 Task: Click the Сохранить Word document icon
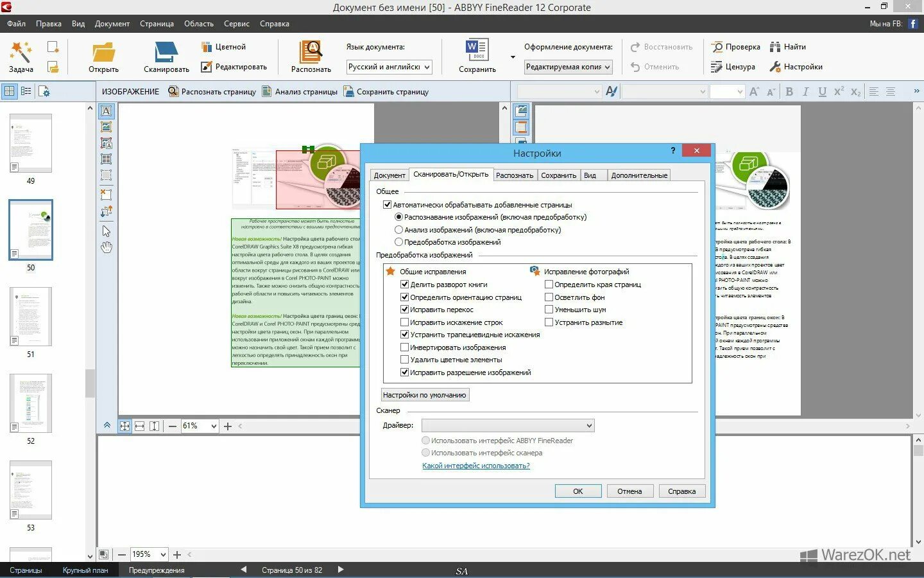(477, 51)
